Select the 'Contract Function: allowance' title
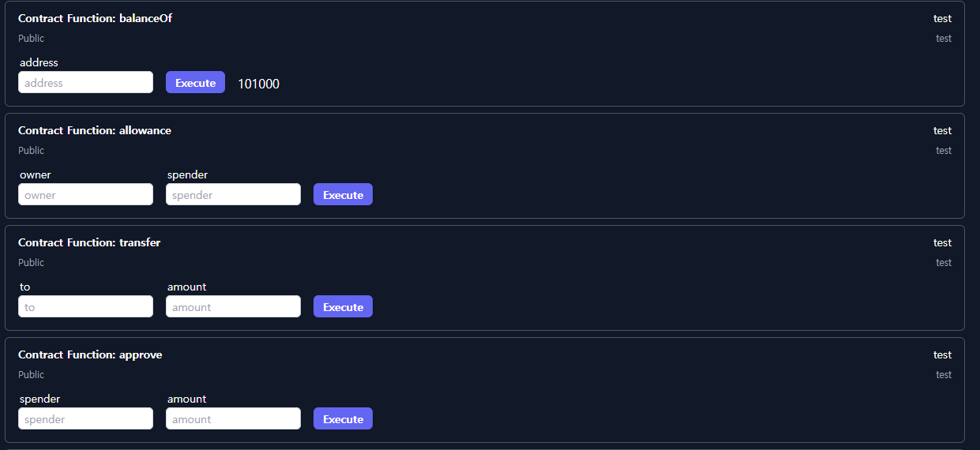This screenshot has width=980, height=450. 95,130
